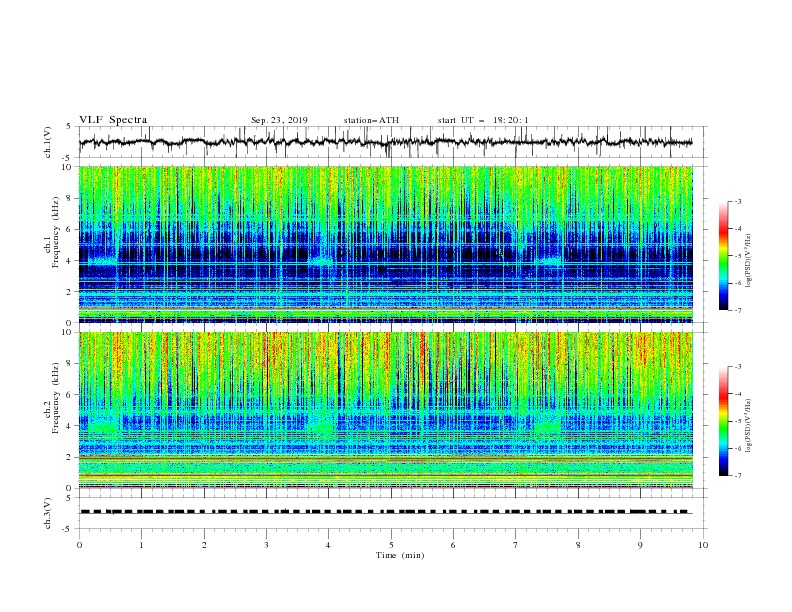
Task: Click time axis tick label "10"
Action: [x=703, y=545]
